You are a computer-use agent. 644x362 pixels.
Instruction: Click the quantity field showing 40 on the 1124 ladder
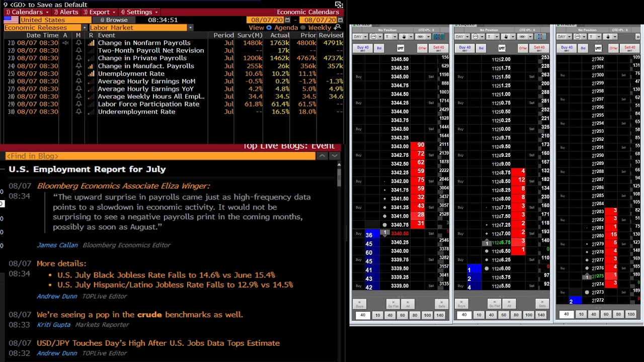(464, 315)
